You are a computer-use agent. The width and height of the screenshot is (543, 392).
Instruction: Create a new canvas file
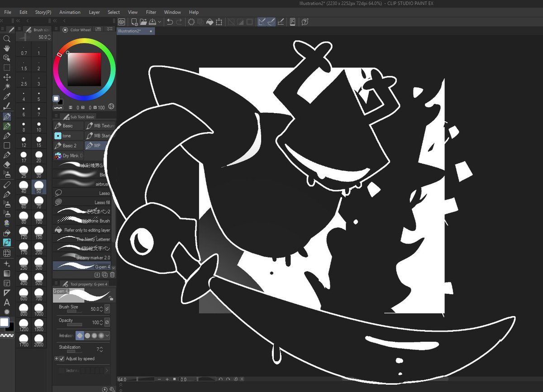pyautogui.click(x=134, y=22)
